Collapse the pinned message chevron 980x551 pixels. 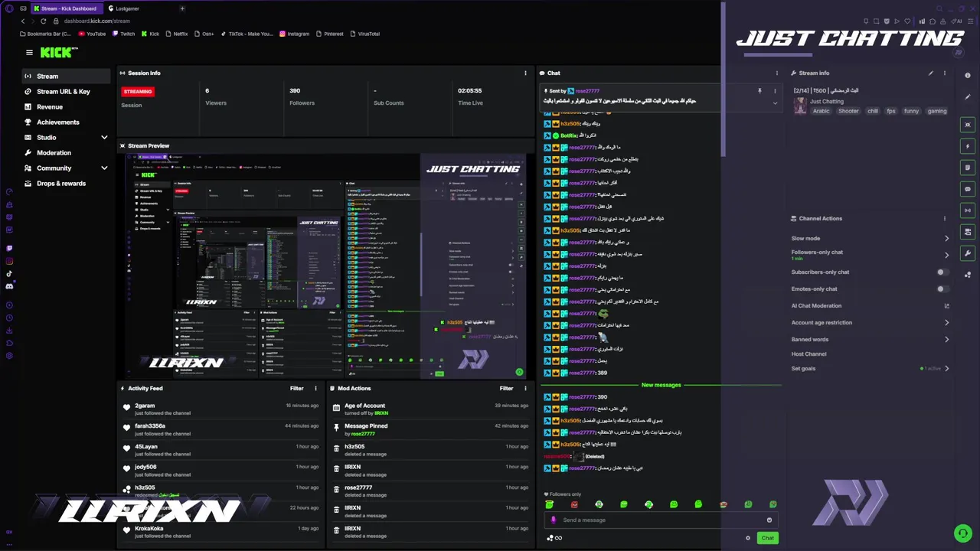click(x=775, y=103)
